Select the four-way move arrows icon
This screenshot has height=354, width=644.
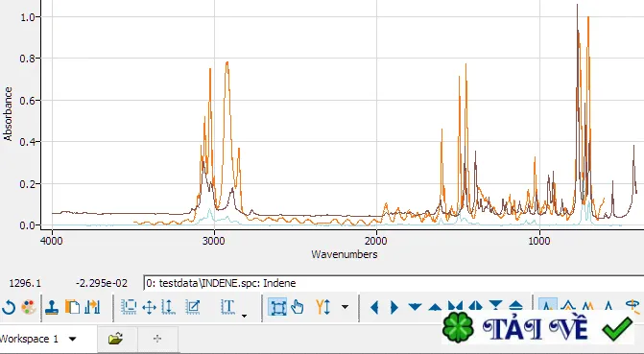[x=149, y=307]
